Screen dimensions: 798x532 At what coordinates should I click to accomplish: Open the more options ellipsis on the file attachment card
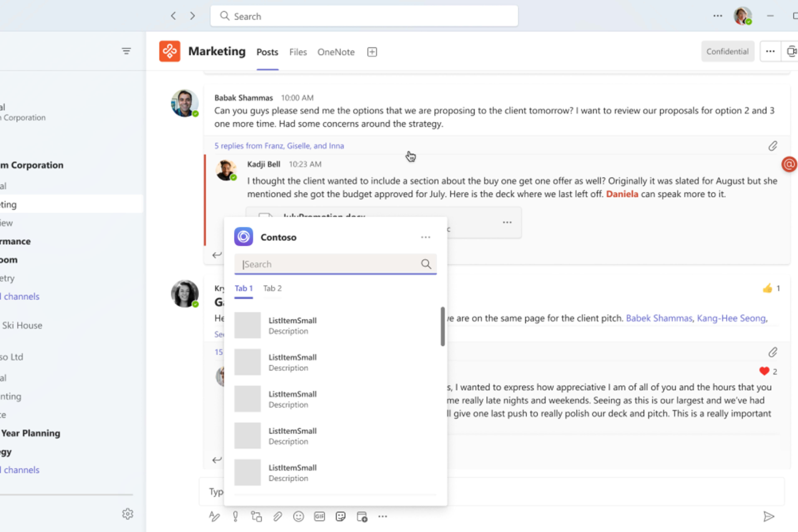click(x=507, y=222)
